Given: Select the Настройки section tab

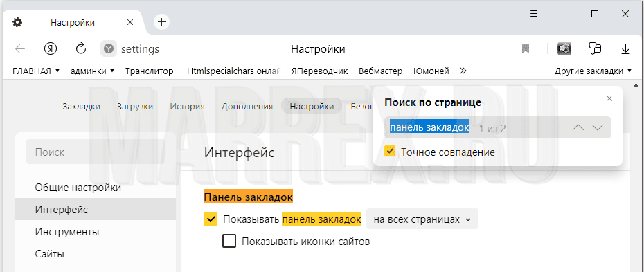Looking at the screenshot, I should (x=312, y=107).
